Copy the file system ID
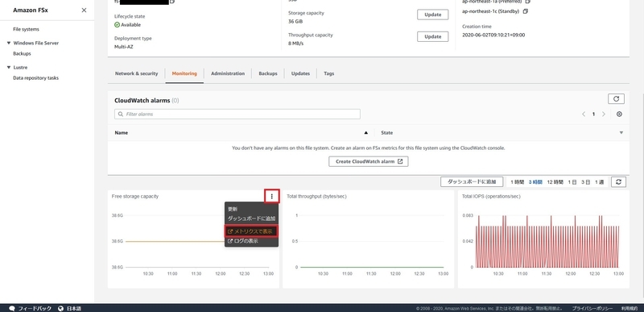 (x=172, y=2)
